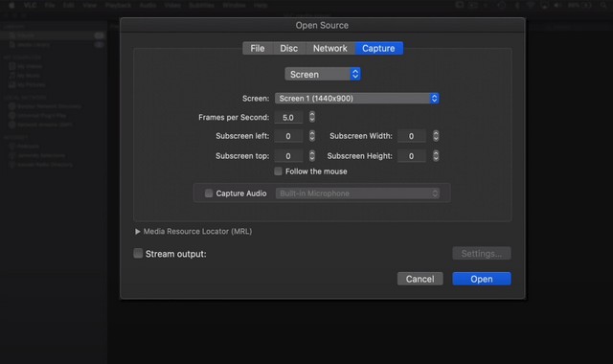The image size is (613, 364).
Task: Click the "Frames per Second:" label
Action: (x=234, y=117)
